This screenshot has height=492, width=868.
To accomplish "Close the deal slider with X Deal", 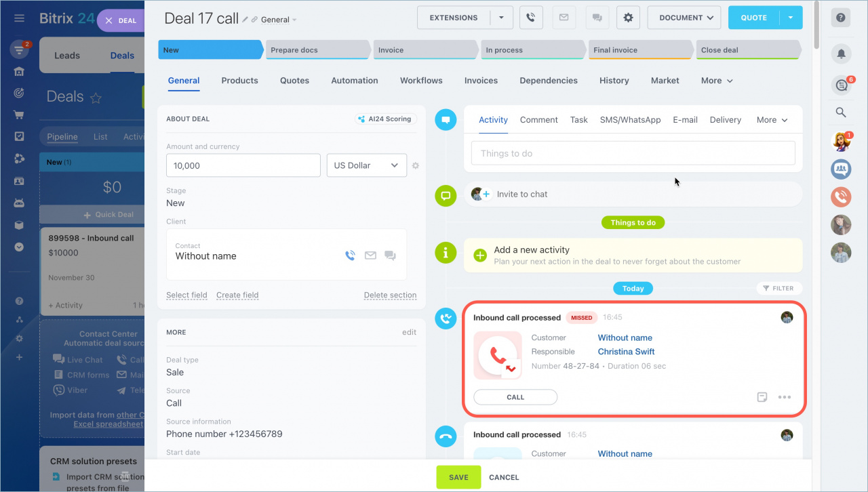I will tap(121, 20).
